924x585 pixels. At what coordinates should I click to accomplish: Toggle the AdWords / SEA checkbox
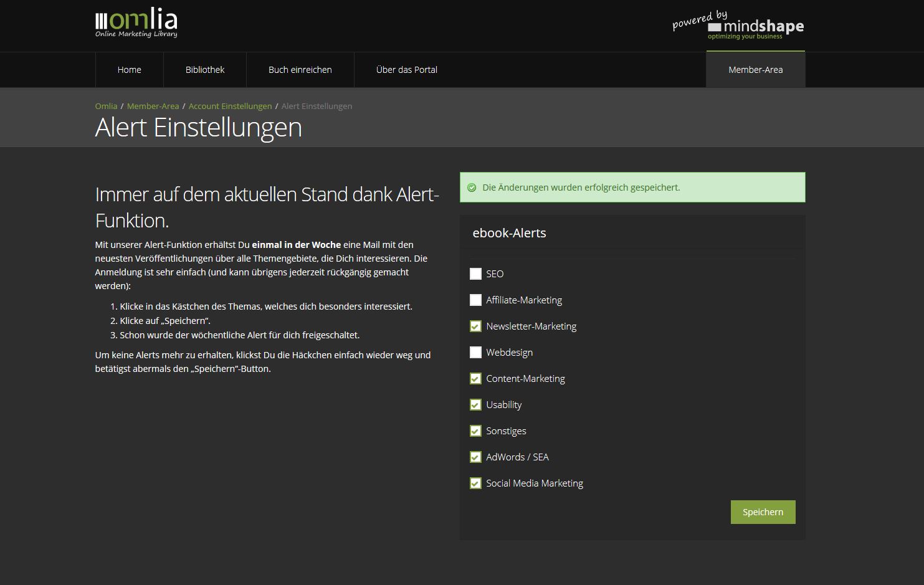475,457
